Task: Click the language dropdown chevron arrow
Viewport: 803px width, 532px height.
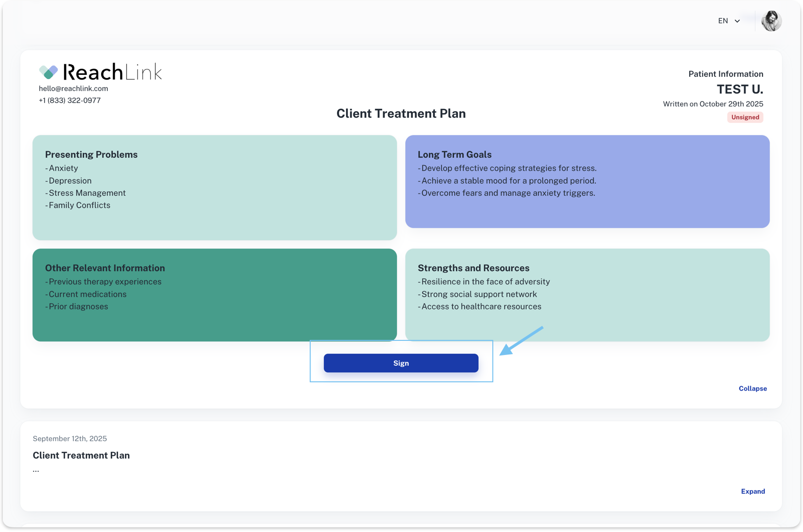Action: click(738, 21)
